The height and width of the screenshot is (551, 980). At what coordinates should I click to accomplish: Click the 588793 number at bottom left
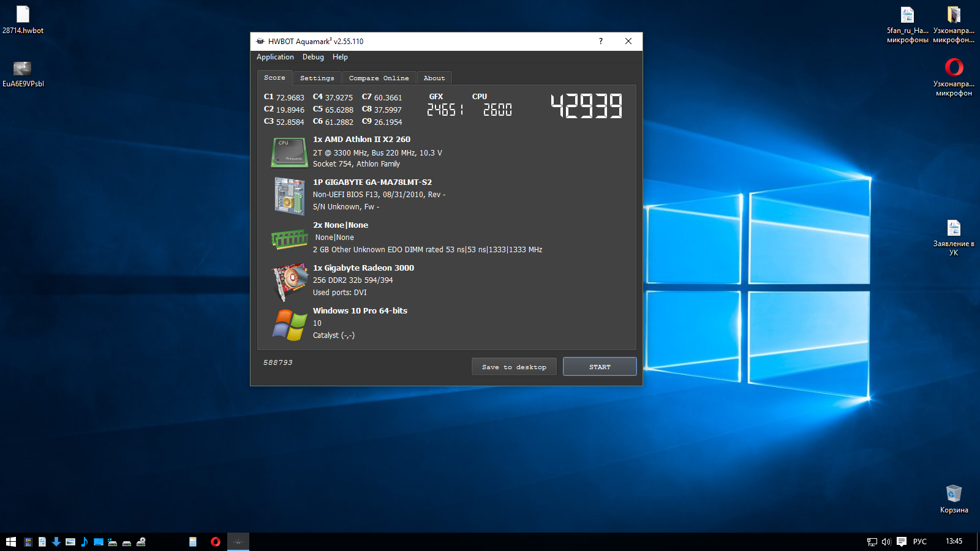tap(278, 362)
